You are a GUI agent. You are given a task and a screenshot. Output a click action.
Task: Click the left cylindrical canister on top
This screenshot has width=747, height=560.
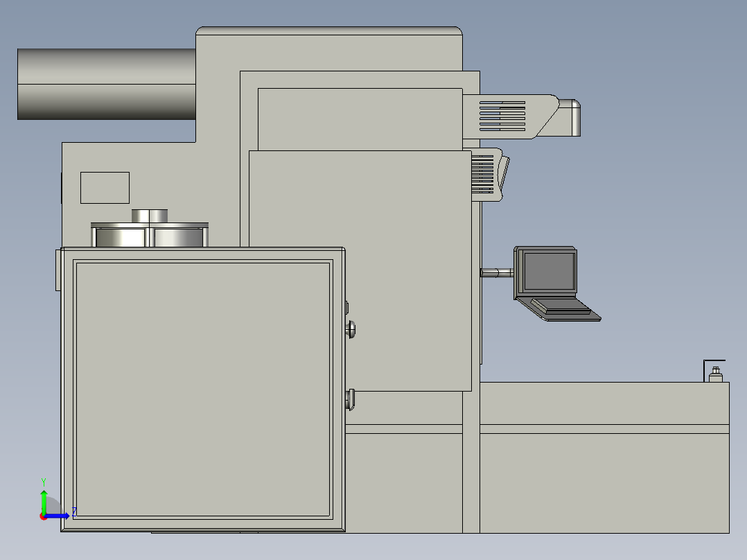pyautogui.click(x=119, y=237)
